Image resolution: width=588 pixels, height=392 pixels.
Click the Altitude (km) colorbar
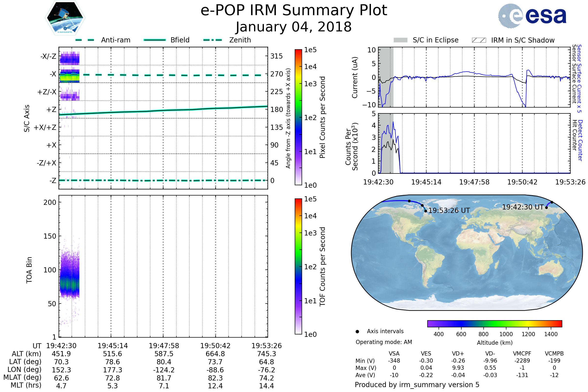coord(494,323)
